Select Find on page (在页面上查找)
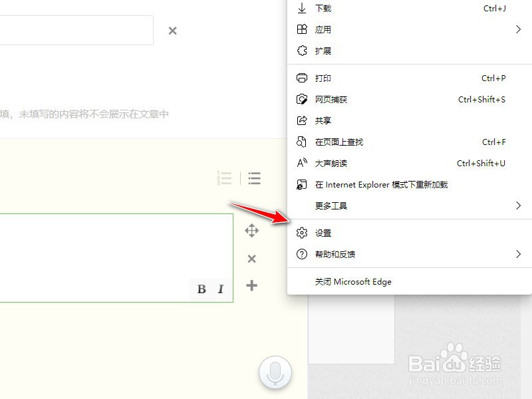This screenshot has height=399, width=532. pyautogui.click(x=409, y=142)
